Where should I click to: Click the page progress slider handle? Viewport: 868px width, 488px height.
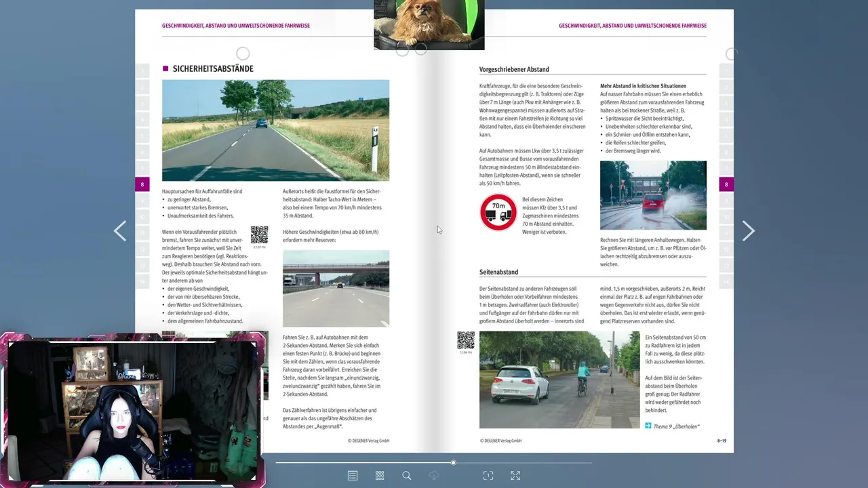point(454,463)
